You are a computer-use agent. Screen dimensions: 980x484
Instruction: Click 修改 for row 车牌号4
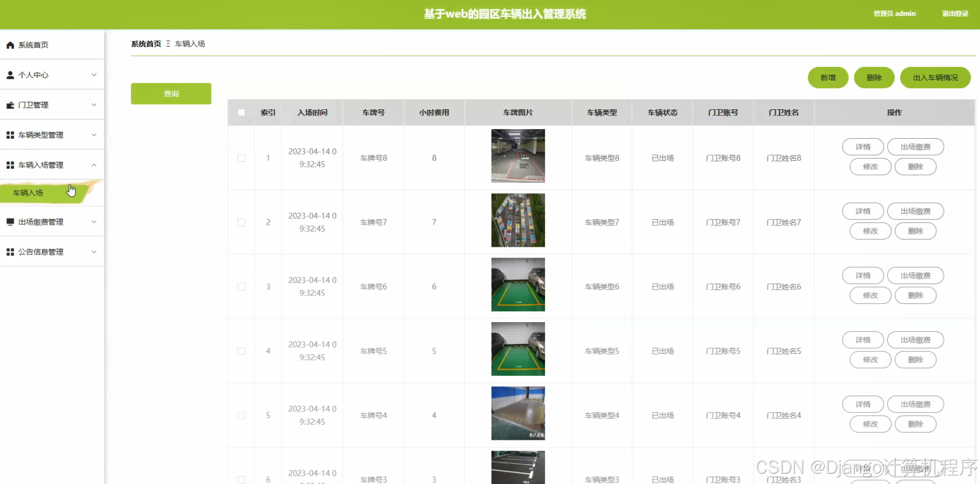[871, 424]
